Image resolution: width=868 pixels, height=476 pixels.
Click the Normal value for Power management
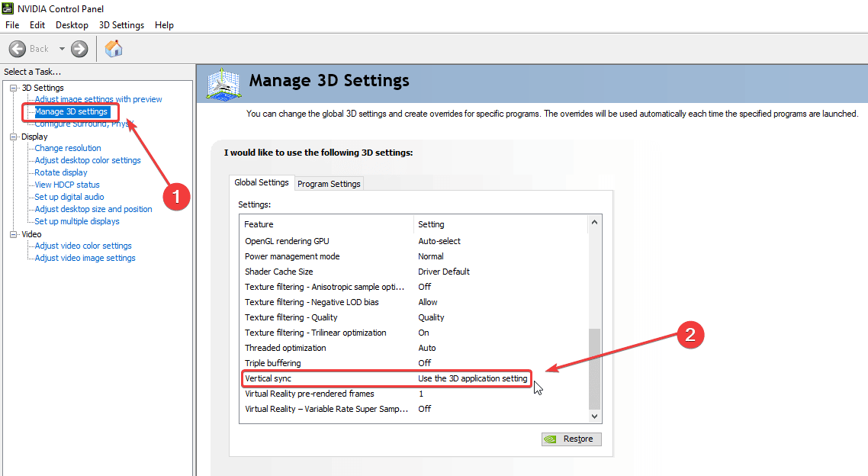pos(431,256)
